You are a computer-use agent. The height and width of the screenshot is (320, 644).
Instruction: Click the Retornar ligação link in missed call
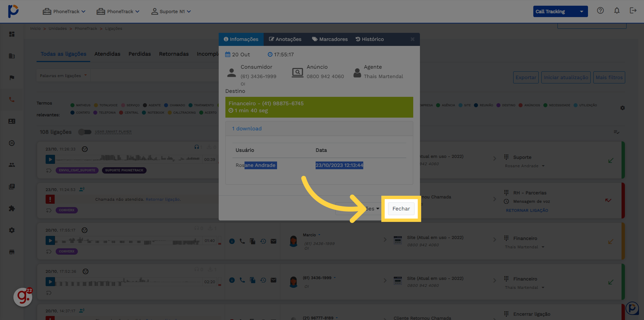tap(163, 199)
